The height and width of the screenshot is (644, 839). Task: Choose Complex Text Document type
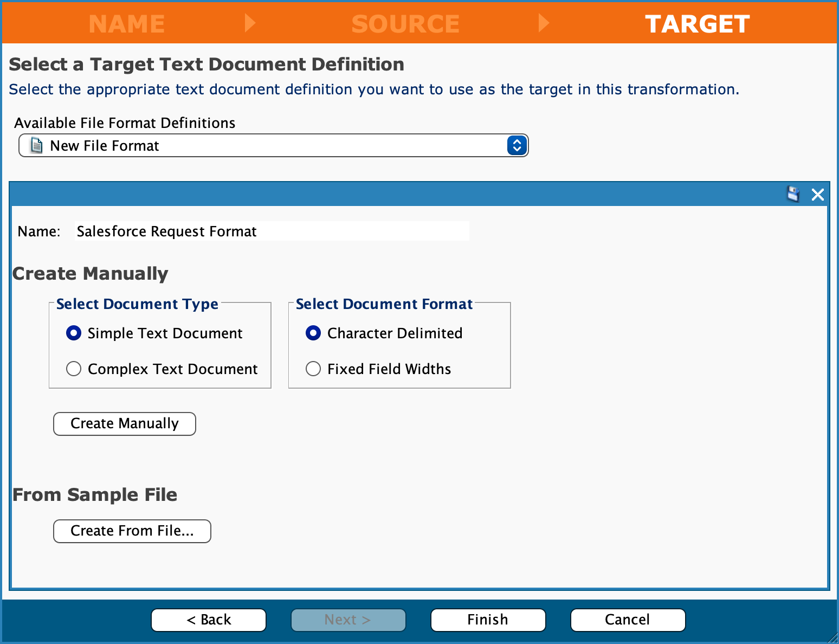(x=74, y=369)
